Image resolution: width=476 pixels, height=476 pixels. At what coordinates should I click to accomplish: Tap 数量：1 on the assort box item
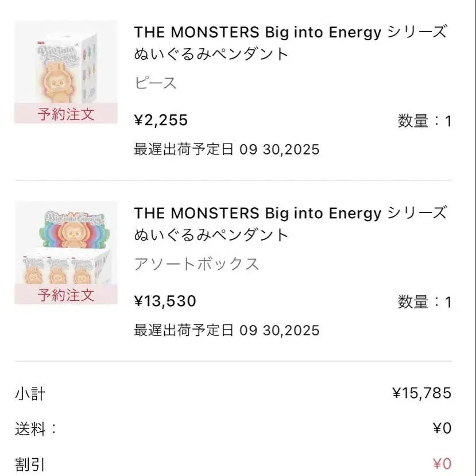pos(425,302)
